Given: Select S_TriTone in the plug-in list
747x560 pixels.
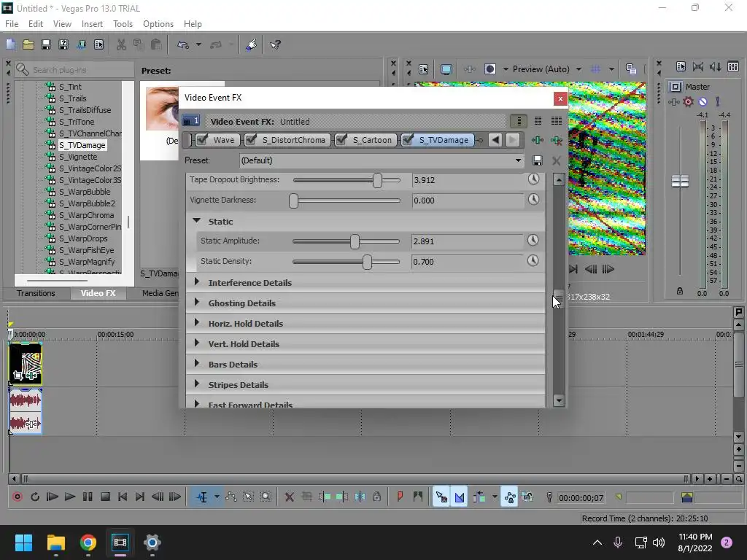Looking at the screenshot, I should coord(77,122).
